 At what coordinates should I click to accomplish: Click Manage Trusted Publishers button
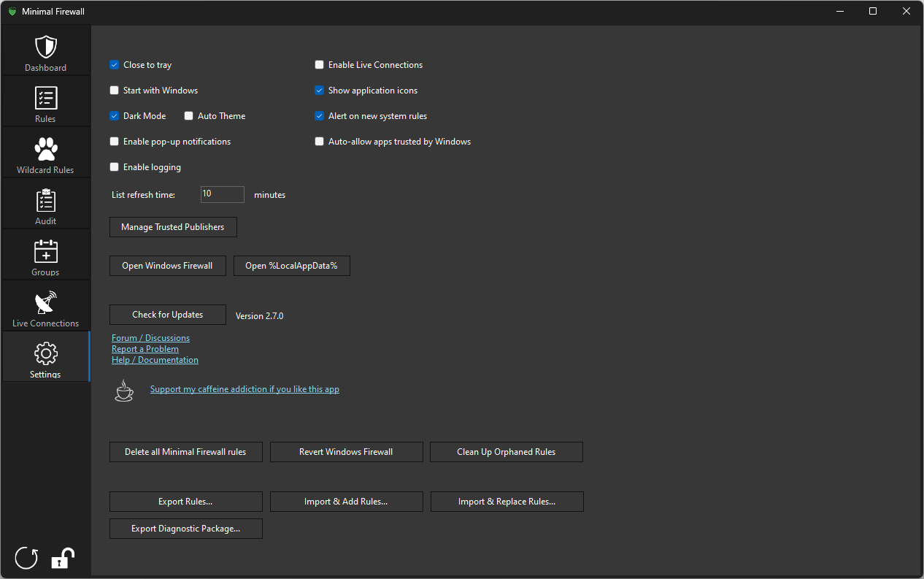tap(173, 227)
